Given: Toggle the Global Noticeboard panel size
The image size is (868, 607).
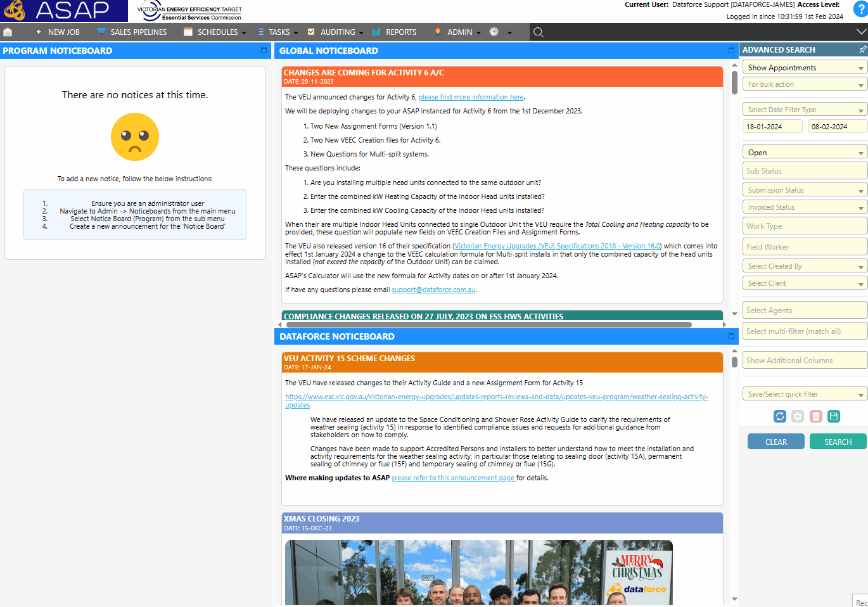Looking at the screenshot, I should pos(731,51).
